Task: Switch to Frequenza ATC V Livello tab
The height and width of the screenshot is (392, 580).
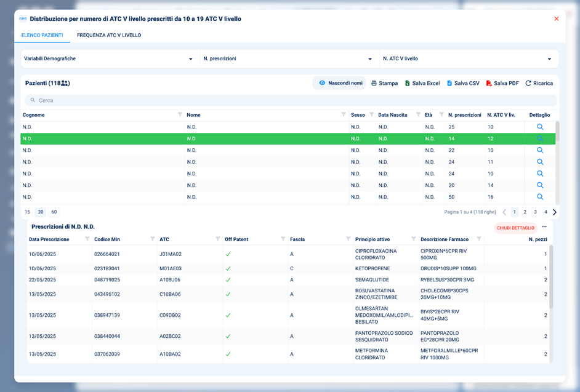Action: pyautogui.click(x=109, y=35)
